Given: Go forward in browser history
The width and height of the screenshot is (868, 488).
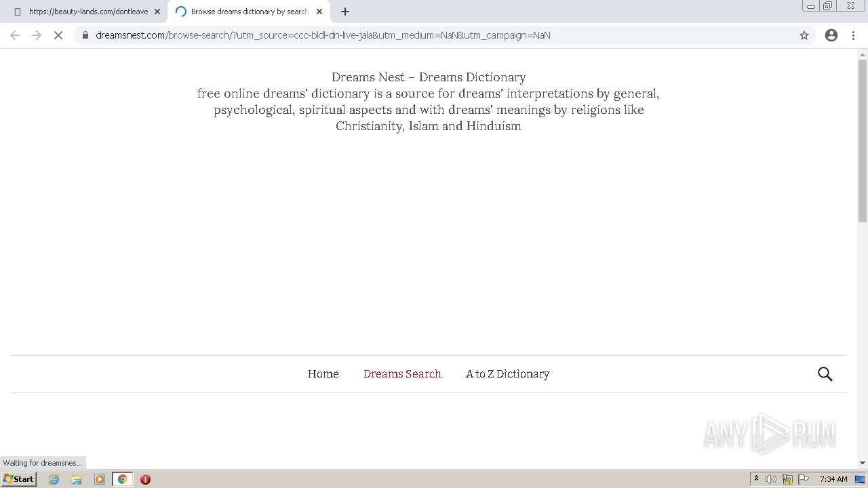Looking at the screenshot, I should click(37, 35).
